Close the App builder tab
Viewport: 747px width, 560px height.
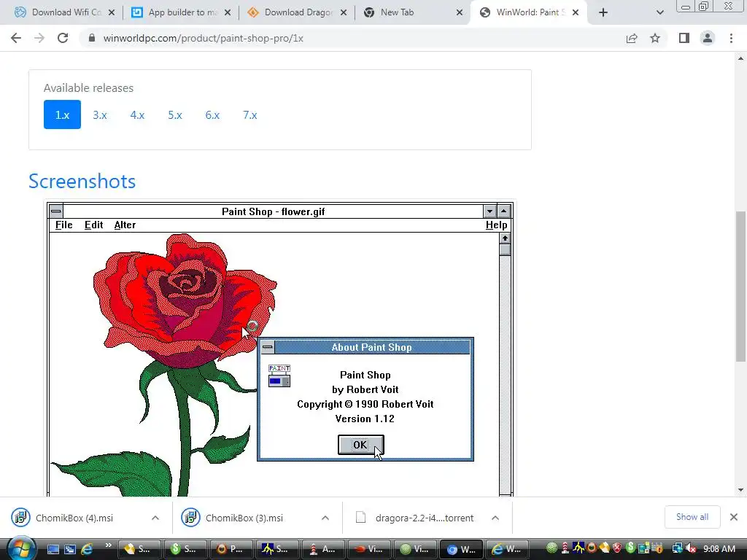(x=228, y=12)
